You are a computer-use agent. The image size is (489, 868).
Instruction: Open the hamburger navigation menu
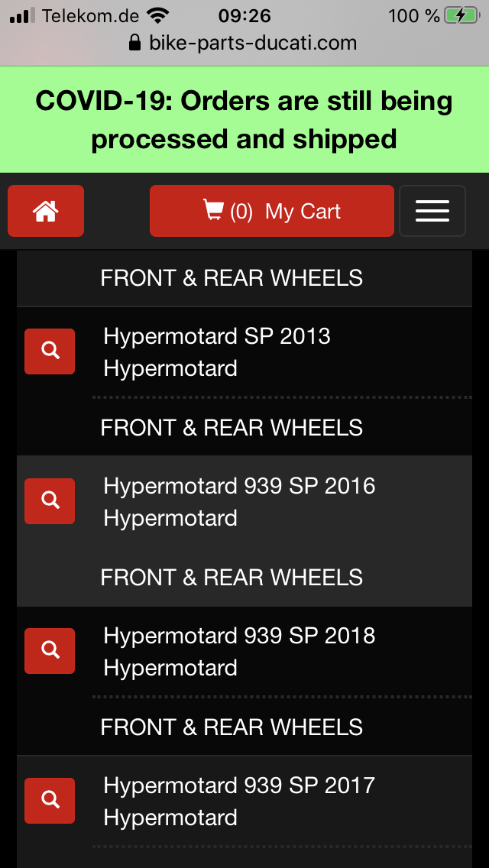432,211
